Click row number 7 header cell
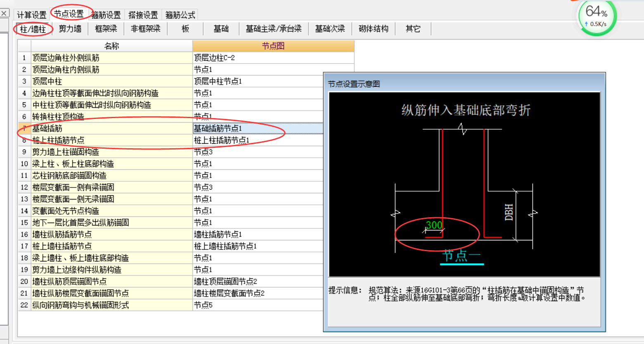This screenshot has height=344, width=644. 24,128
